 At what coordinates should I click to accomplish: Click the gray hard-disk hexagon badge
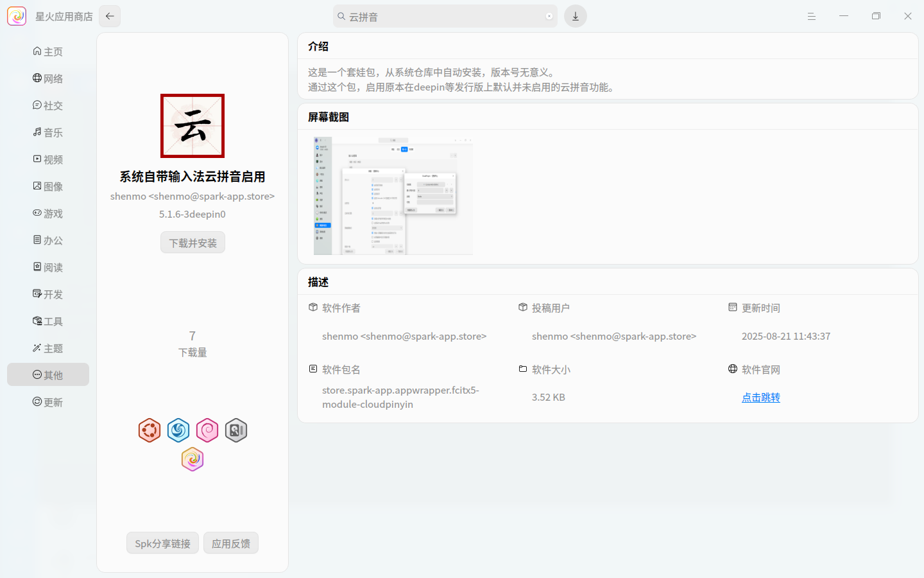point(236,430)
